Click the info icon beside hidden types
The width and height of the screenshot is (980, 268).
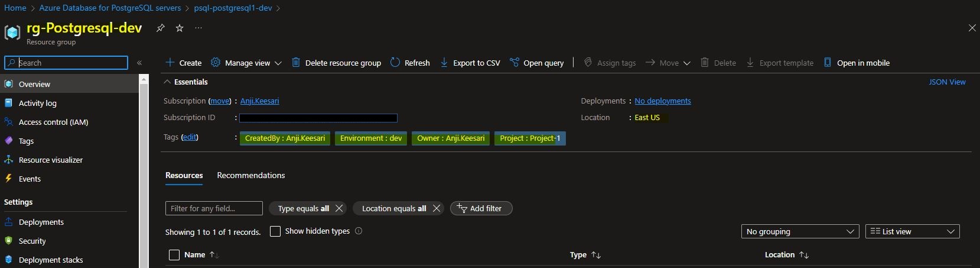click(x=359, y=231)
